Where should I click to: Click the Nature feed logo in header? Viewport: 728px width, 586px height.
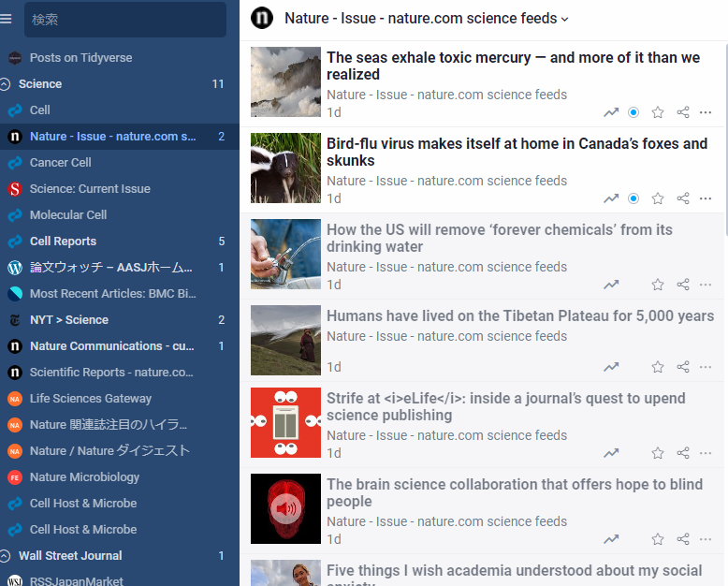pos(263,18)
